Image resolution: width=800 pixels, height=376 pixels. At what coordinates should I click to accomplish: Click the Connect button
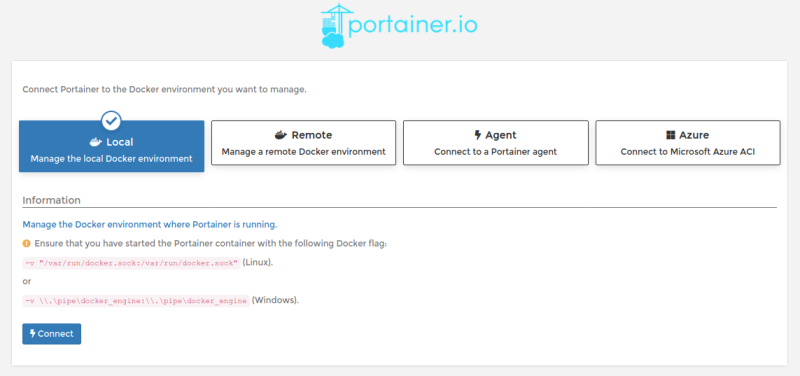pyautogui.click(x=52, y=334)
